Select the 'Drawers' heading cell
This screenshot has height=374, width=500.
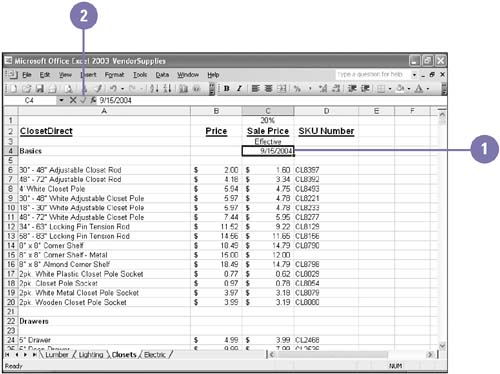104,321
